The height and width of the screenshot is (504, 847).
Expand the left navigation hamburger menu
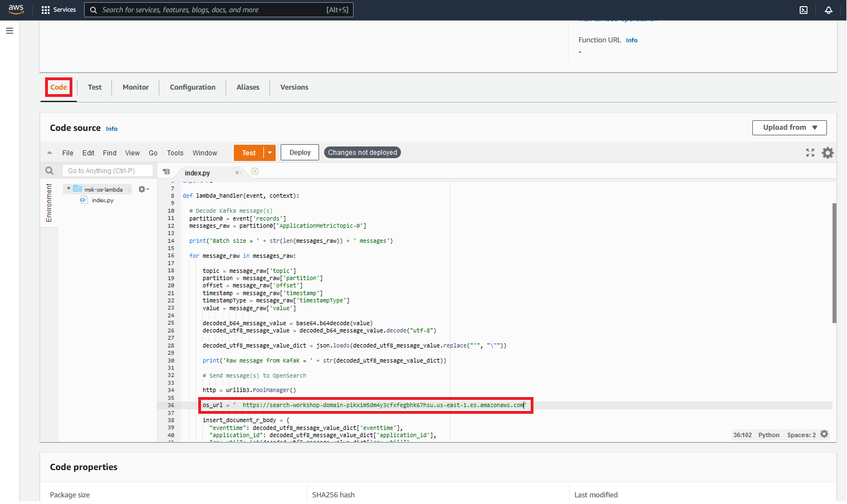click(x=9, y=31)
